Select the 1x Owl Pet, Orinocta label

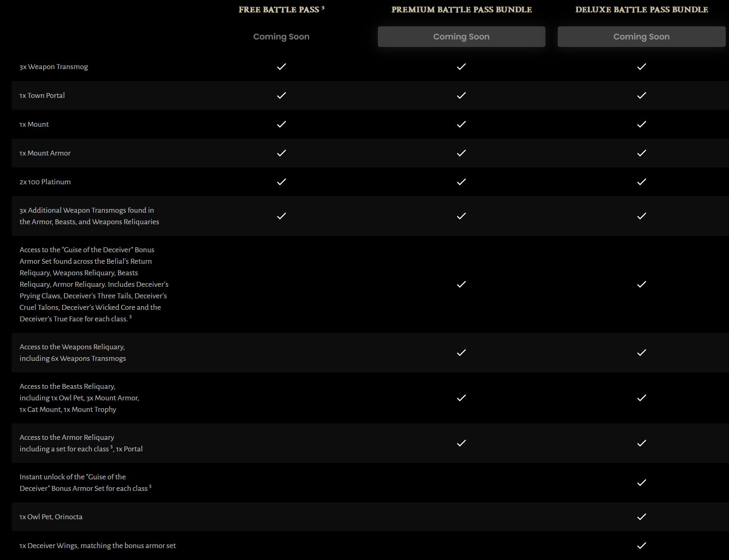coord(51,517)
